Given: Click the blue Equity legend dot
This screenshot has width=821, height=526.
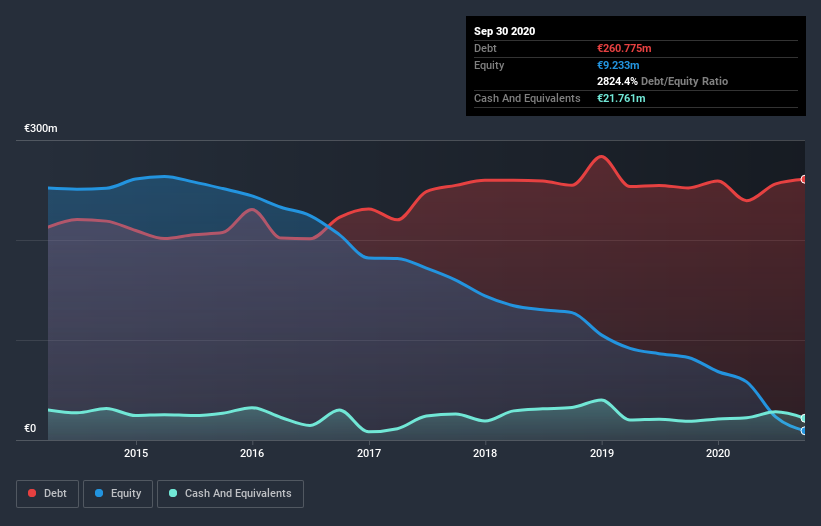Looking at the screenshot, I should point(99,493).
